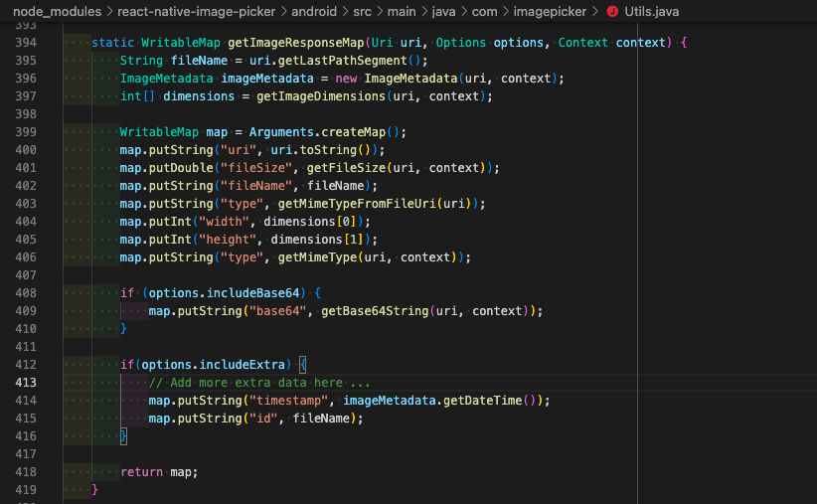817x504 pixels.
Task: Click imageMetadata.getDateTime call on line 414
Action: coord(432,401)
